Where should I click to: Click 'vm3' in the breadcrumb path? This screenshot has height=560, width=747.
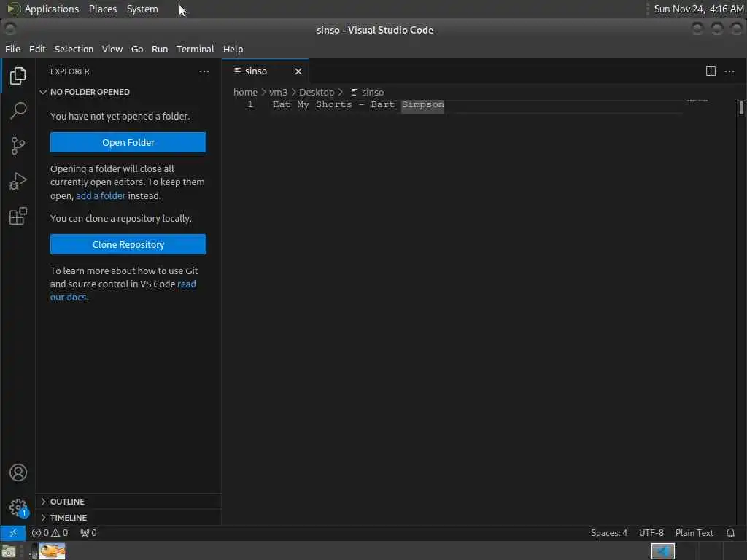click(278, 93)
